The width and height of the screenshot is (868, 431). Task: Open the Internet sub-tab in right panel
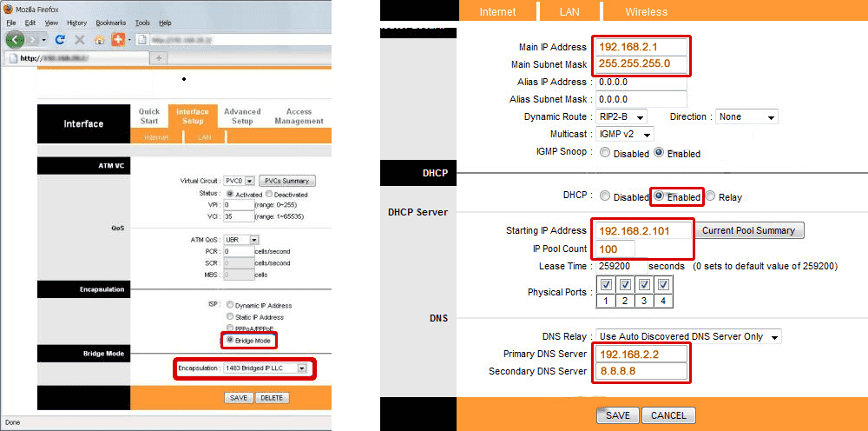tap(497, 11)
